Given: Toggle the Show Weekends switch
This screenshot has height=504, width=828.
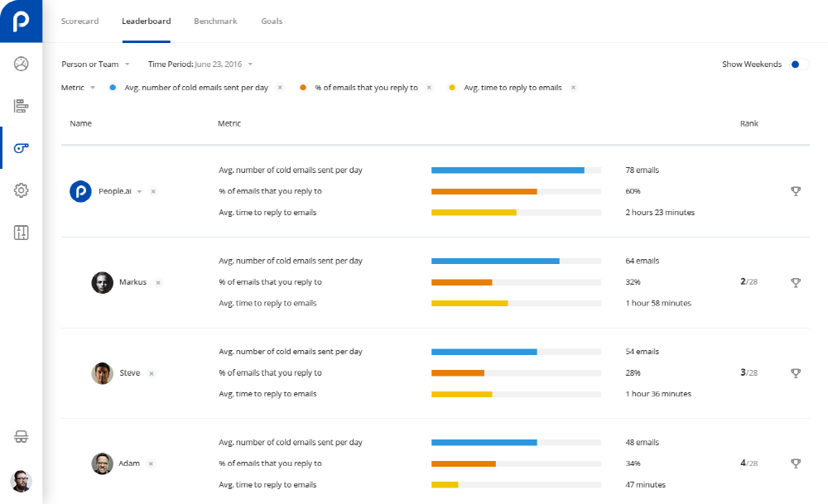Looking at the screenshot, I should pyautogui.click(x=799, y=65).
